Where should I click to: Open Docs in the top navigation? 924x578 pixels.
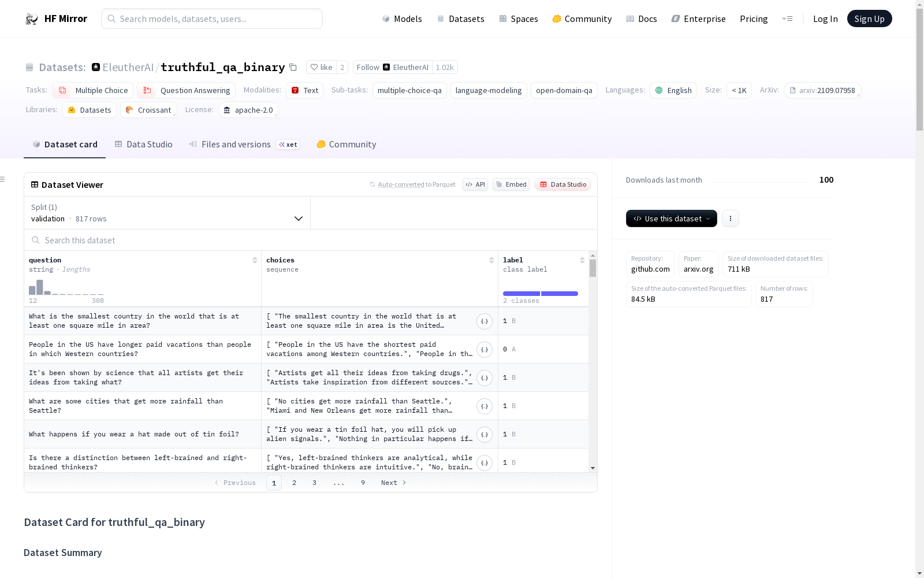tap(642, 19)
